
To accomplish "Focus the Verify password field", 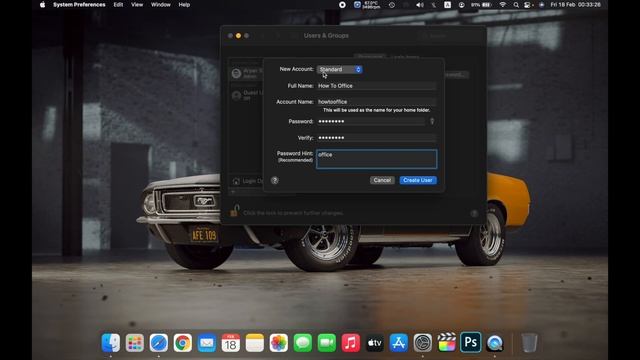I will click(x=376, y=138).
